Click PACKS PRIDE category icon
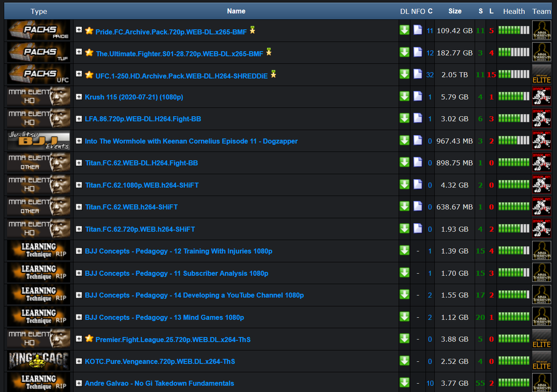The image size is (557, 392). [x=39, y=30]
